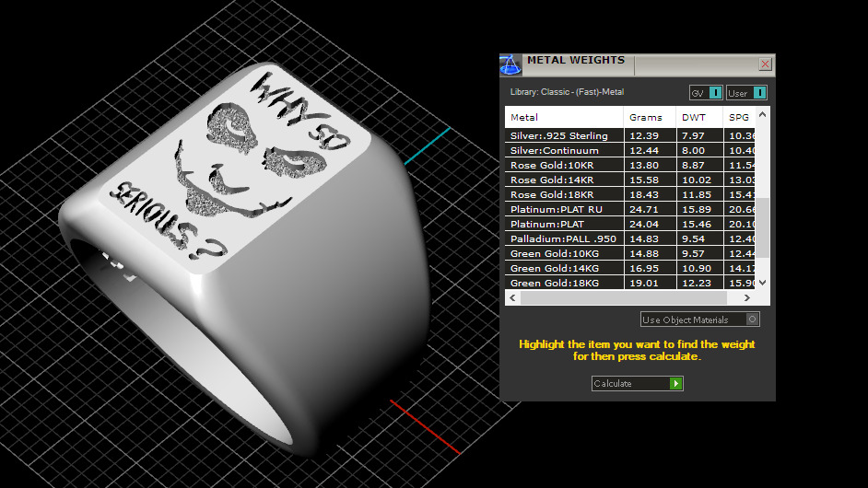Click the green arrow on Calculate
This screenshot has width=868, height=488.
coord(676,383)
